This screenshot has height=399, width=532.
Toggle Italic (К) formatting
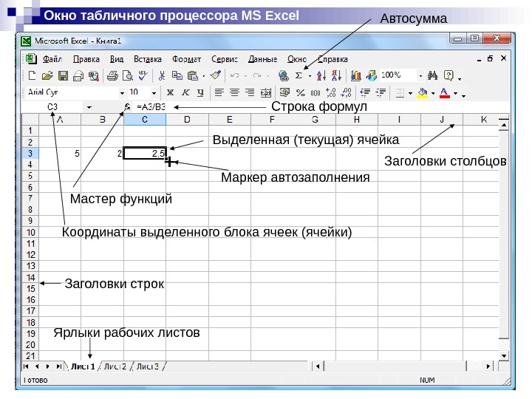pyautogui.click(x=185, y=92)
